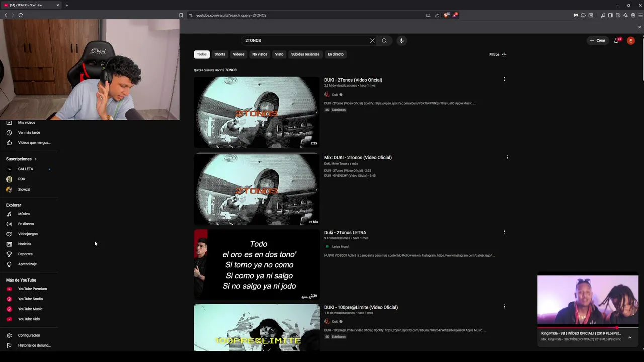The image size is (644, 362).
Task: Click the suggested search '2 TONOS' link
Action: point(229,70)
